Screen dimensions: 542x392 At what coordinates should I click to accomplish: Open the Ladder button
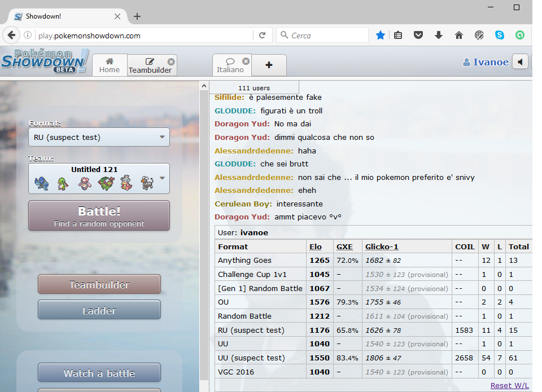tap(99, 310)
